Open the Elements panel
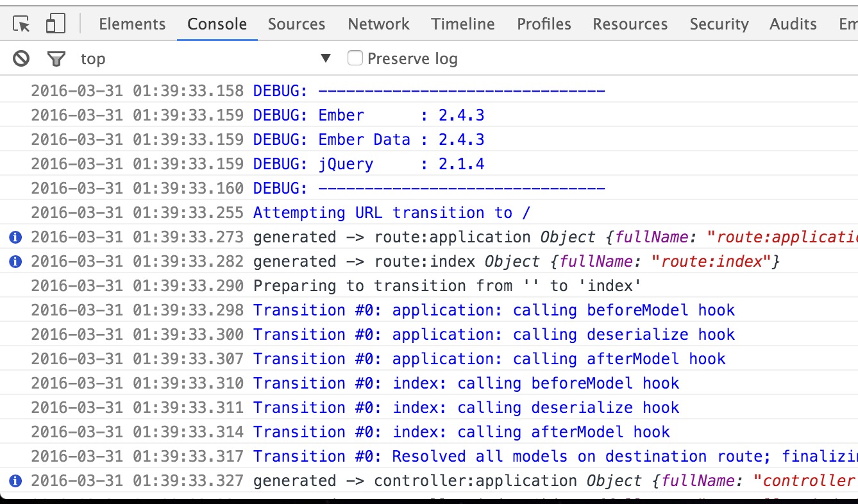Image resolution: width=858 pixels, height=504 pixels. click(131, 24)
